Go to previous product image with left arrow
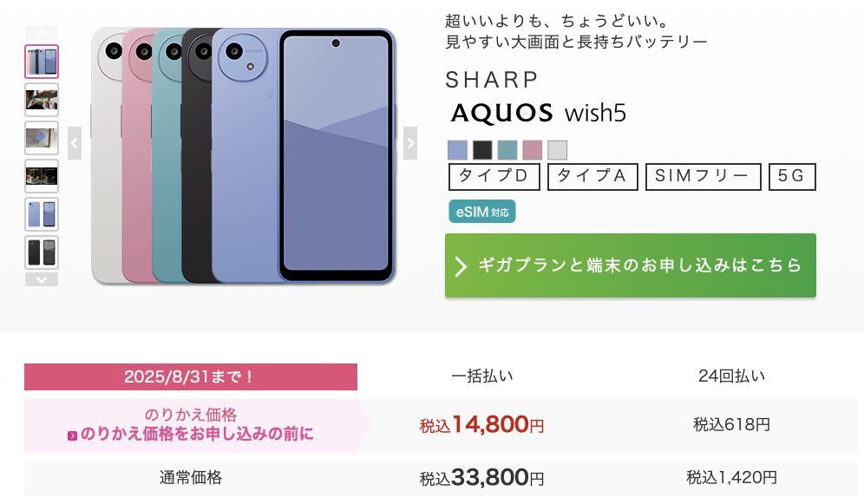This screenshot has height=504, width=864. pos(75,143)
